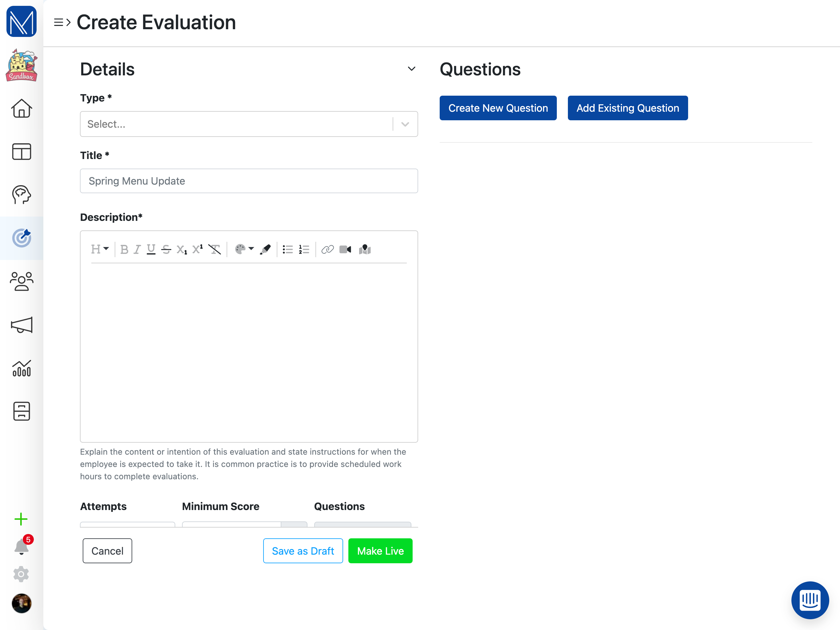Expand the sidebar navigation menu toggle
Image resolution: width=840 pixels, height=630 pixels.
pos(62,22)
